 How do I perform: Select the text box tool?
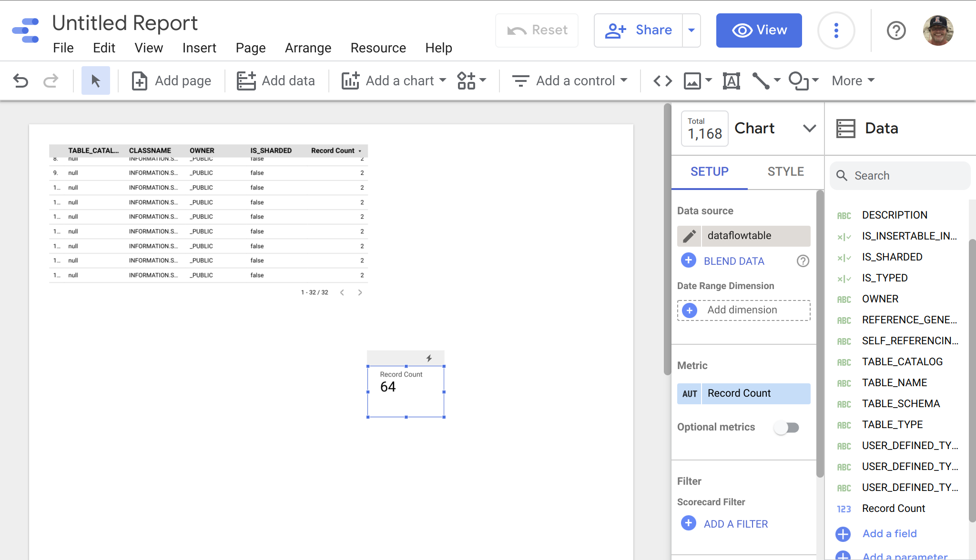pyautogui.click(x=731, y=80)
